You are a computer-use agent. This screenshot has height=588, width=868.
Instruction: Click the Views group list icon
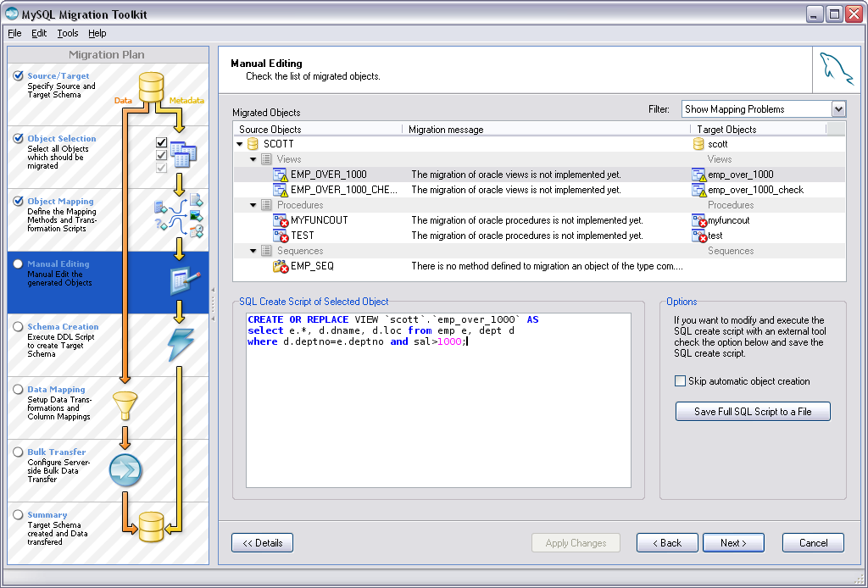[x=266, y=159]
